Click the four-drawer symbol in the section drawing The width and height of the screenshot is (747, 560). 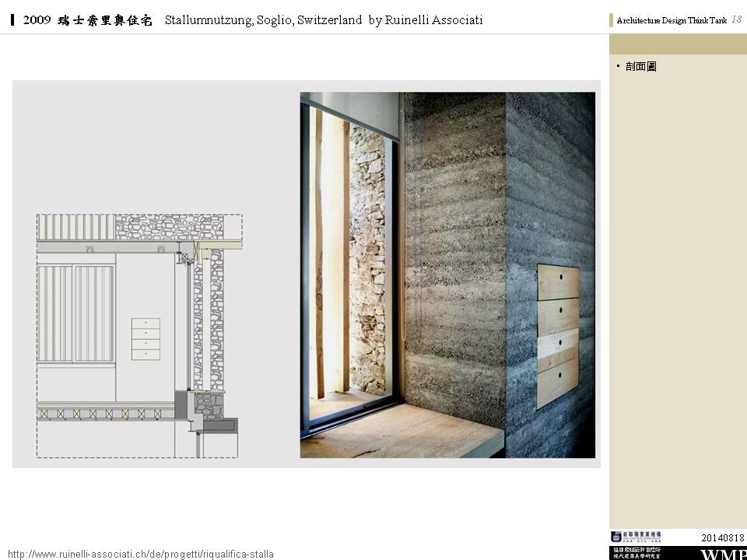coord(146,339)
